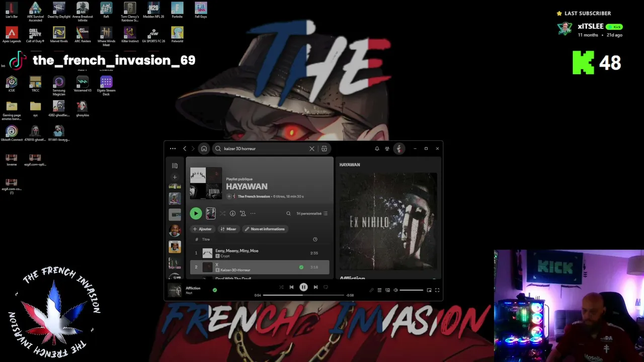Go back in Spotify navigation
Viewport: 644px width, 362px height.
[185, 149]
